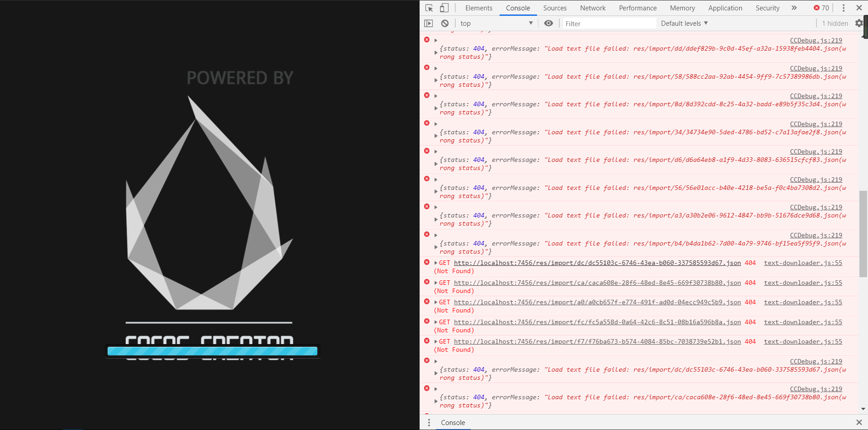Screen dimensions: 868x430
Task: Select the Console tab in the top bar
Action: (518, 8)
